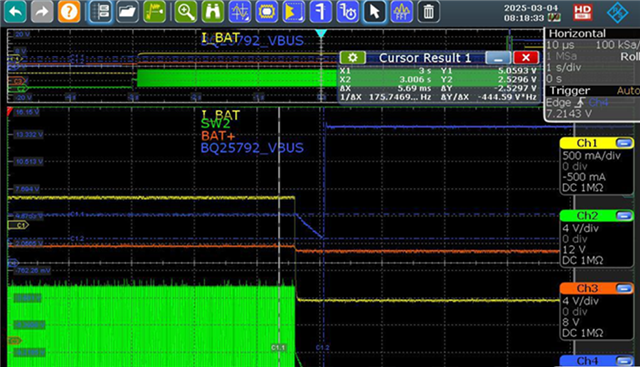Open the Trigger settings label
This screenshot has width=640, height=367.
coord(570,91)
